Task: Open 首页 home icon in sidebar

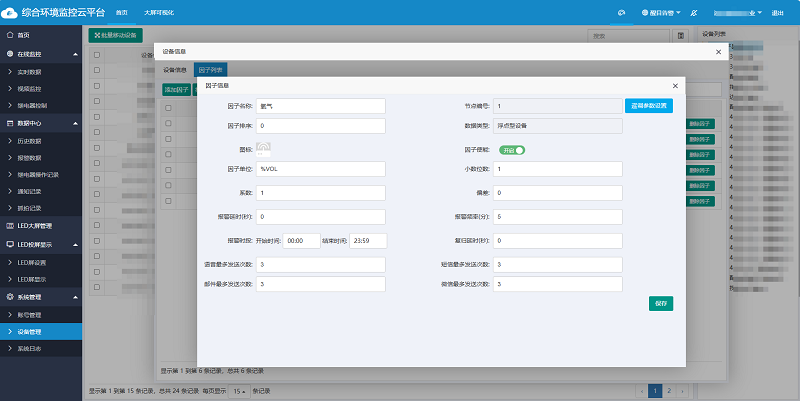Action: tap(10, 35)
